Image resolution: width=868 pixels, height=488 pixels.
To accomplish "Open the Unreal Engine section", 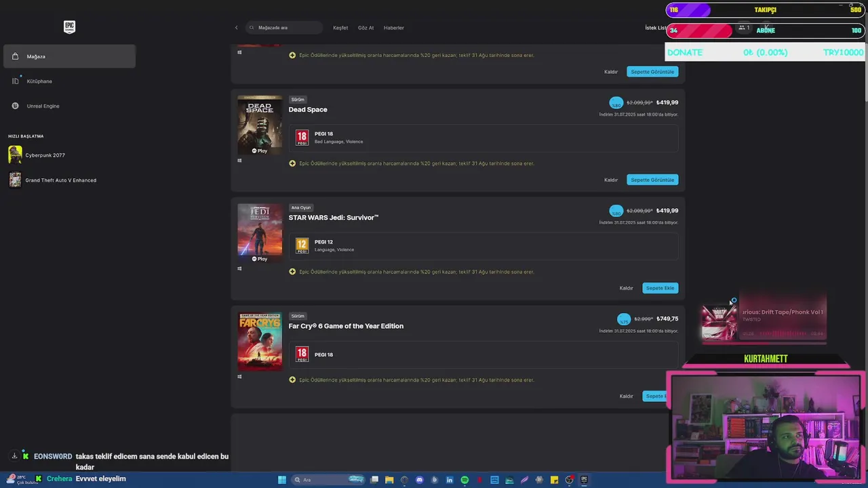I will [x=69, y=106].
